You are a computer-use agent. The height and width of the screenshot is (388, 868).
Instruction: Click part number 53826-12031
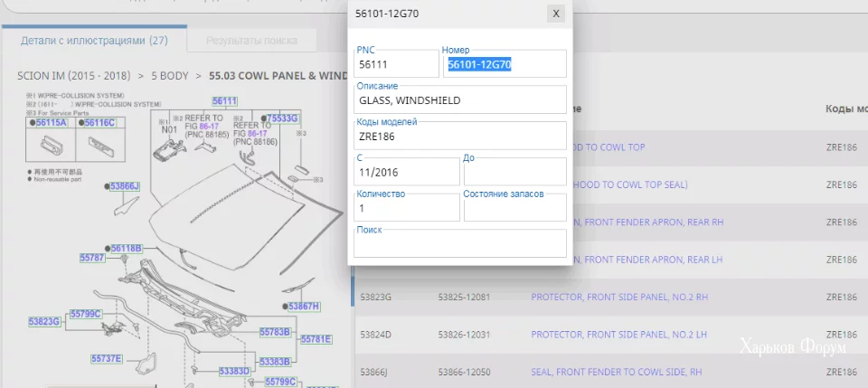(464, 335)
